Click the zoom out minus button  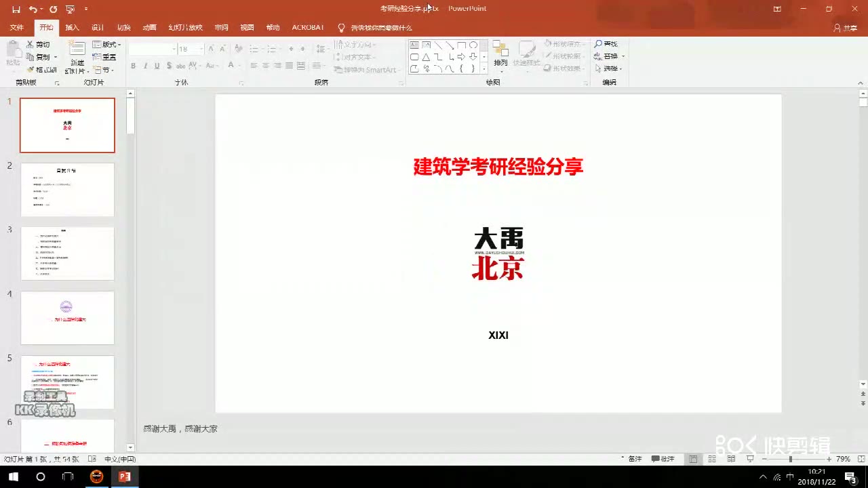click(764, 459)
